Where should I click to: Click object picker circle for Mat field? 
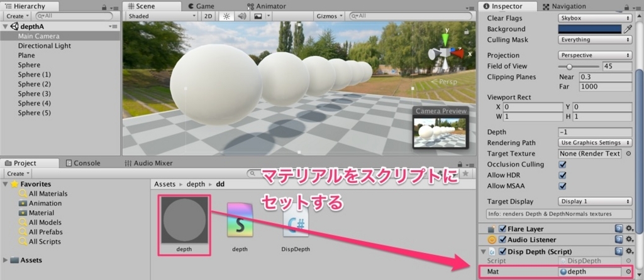pos(628,271)
